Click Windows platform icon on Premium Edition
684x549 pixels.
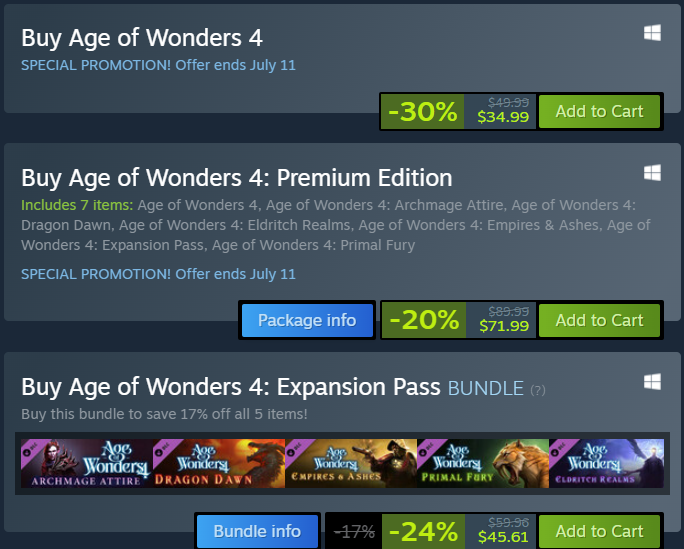pos(652,173)
